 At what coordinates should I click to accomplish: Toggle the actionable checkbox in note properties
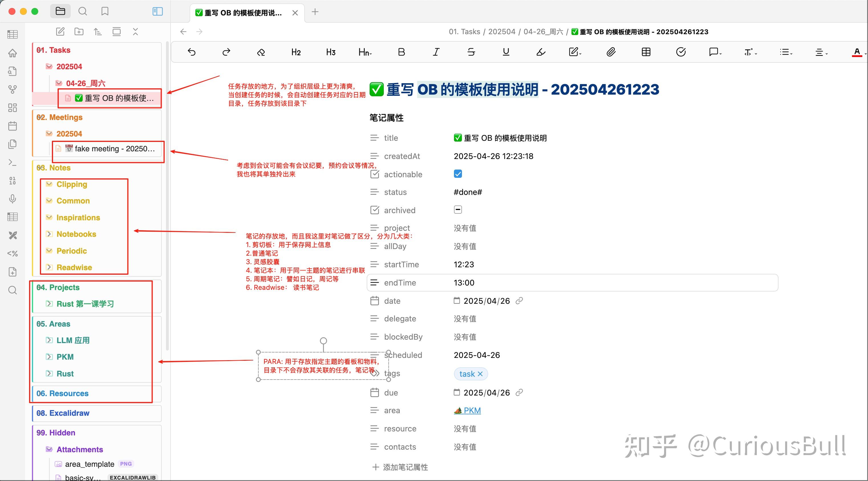click(458, 174)
